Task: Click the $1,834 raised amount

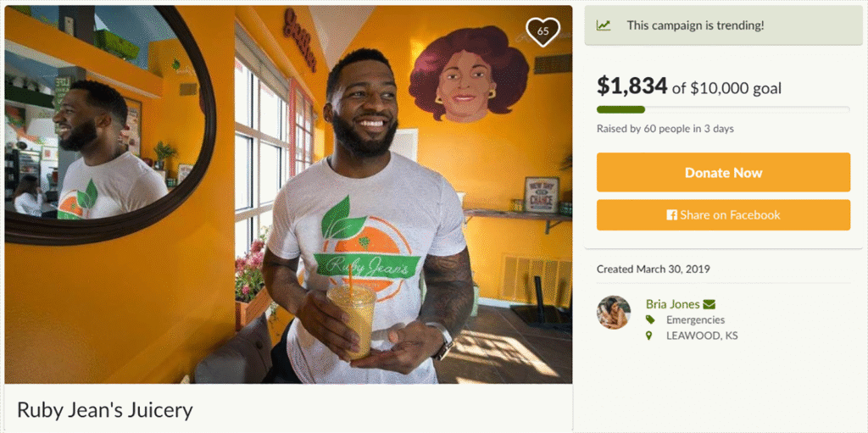Action: coord(632,86)
